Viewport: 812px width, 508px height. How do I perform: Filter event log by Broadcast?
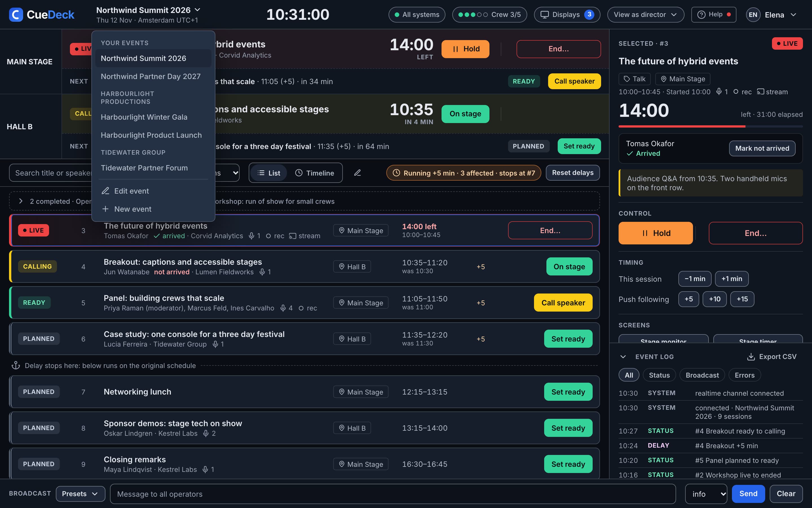point(702,375)
